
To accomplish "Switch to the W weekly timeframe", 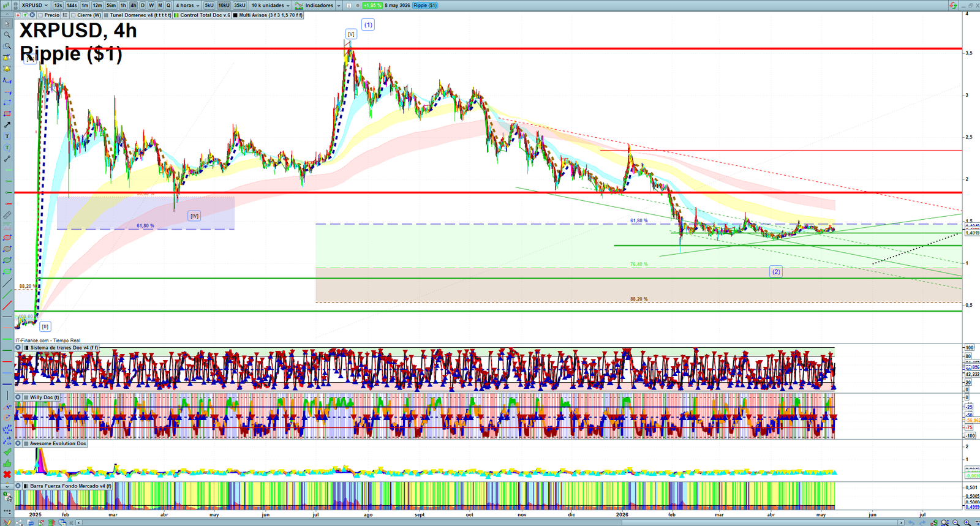I will point(151,6).
